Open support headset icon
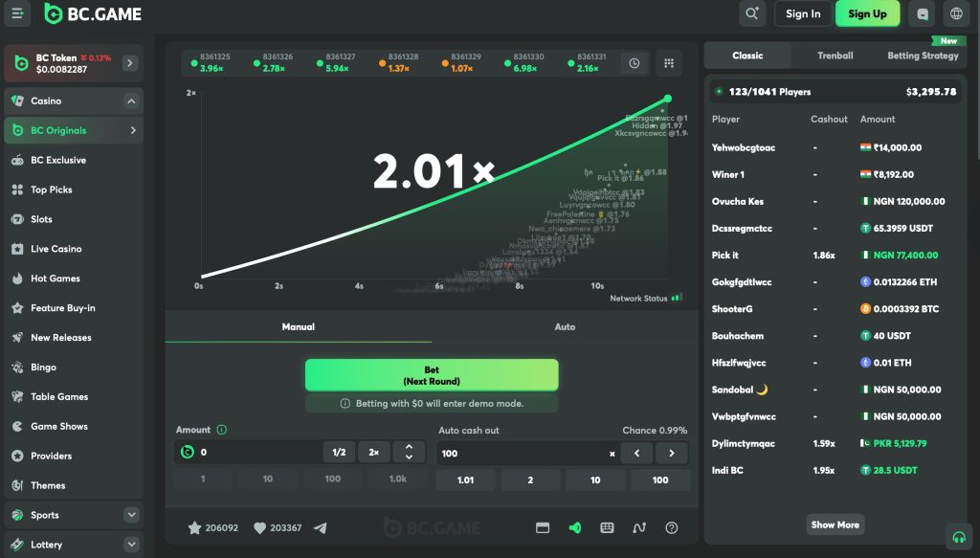This screenshot has height=558, width=980. click(959, 537)
